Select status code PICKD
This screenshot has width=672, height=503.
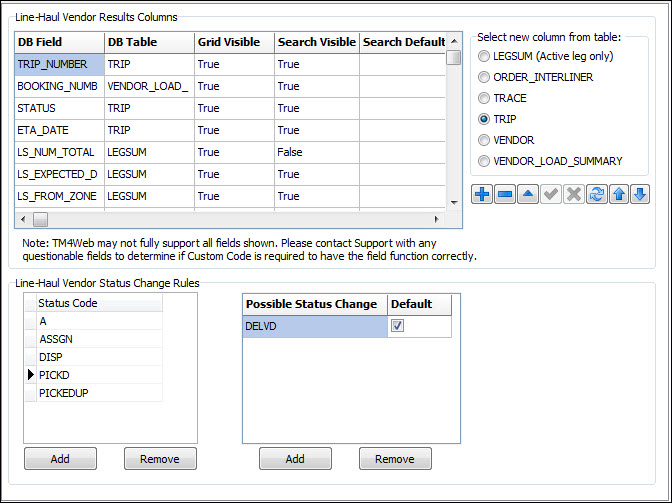click(x=99, y=375)
